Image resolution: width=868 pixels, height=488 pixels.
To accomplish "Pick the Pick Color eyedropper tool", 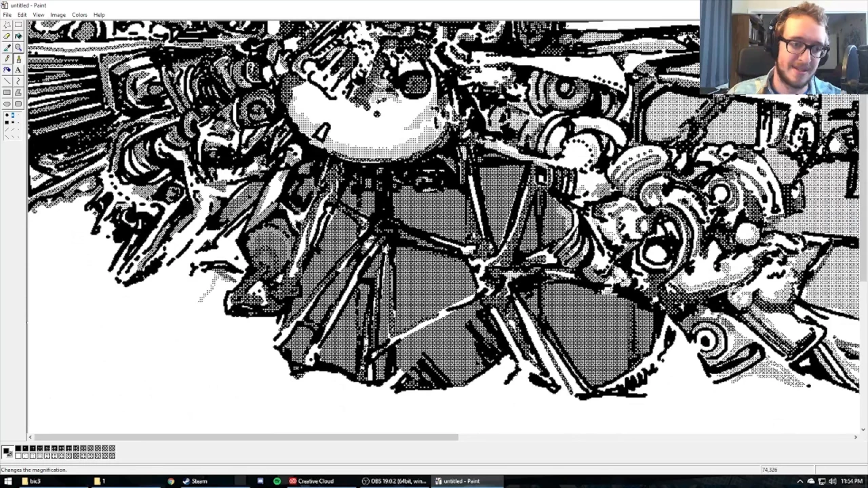I will (x=7, y=47).
